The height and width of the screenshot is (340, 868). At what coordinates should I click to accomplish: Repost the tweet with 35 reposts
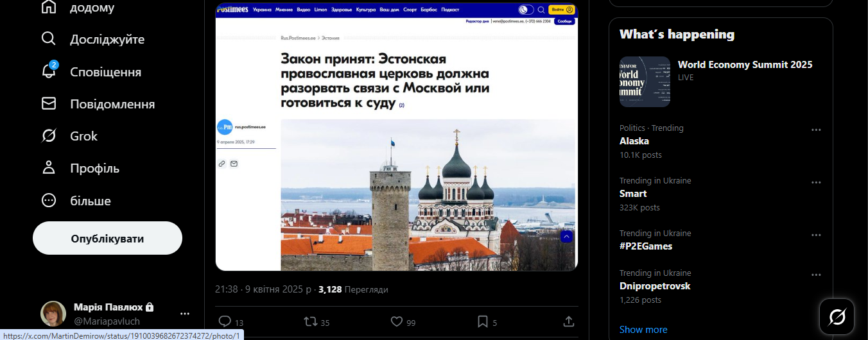pyautogui.click(x=310, y=321)
